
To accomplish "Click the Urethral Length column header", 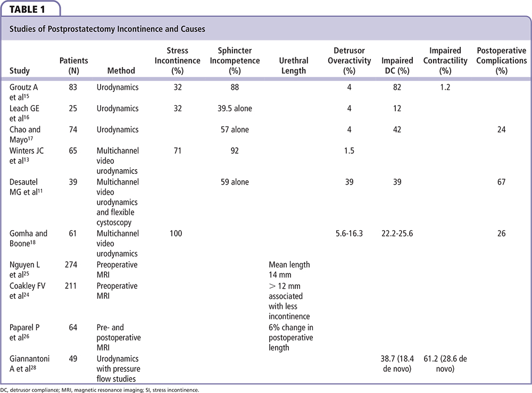I will coord(293,65).
